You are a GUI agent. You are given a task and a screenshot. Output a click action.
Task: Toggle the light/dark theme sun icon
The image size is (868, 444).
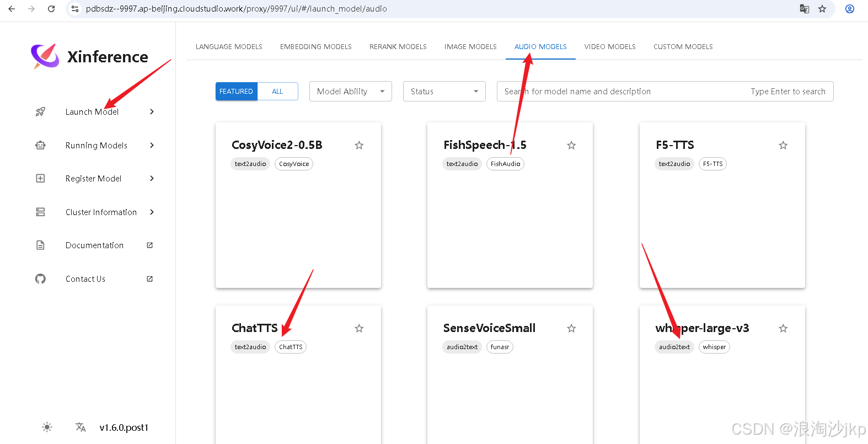click(47, 427)
